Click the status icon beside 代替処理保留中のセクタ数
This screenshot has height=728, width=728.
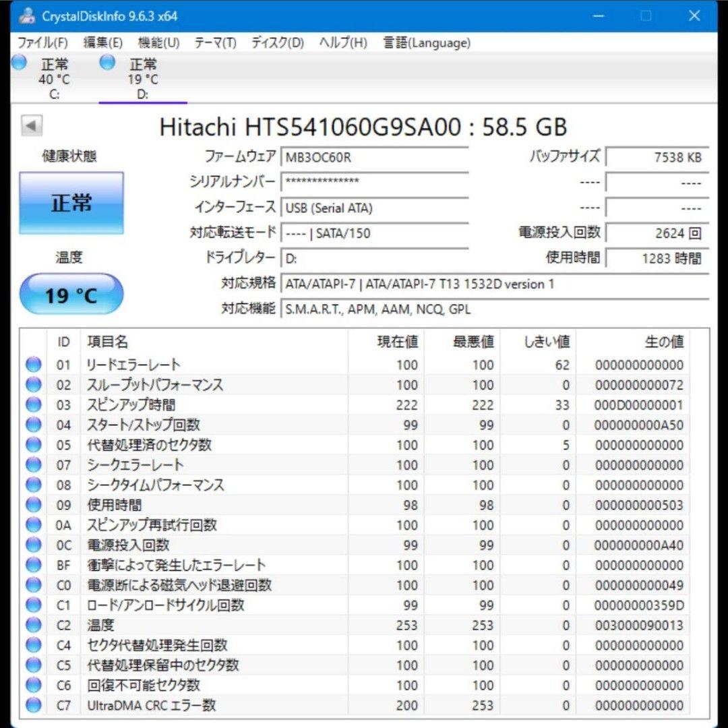33,665
